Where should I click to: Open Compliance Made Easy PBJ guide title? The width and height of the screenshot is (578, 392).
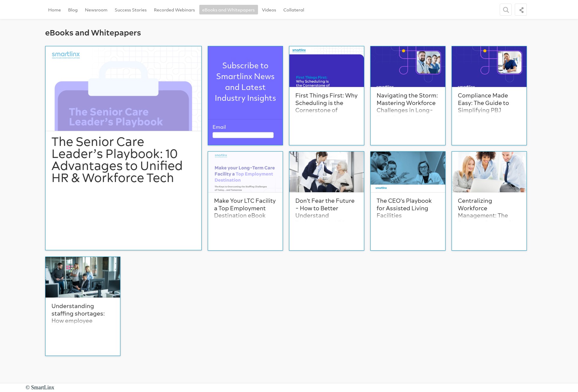pyautogui.click(x=483, y=103)
